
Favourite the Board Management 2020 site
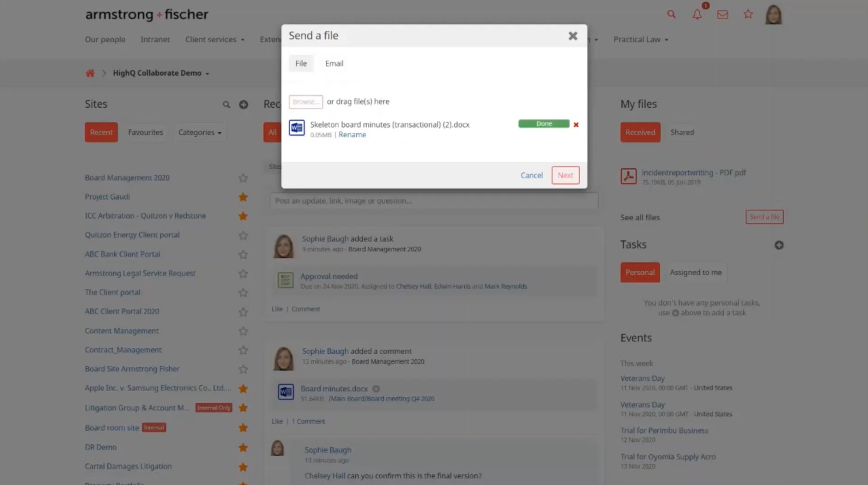pos(243,178)
